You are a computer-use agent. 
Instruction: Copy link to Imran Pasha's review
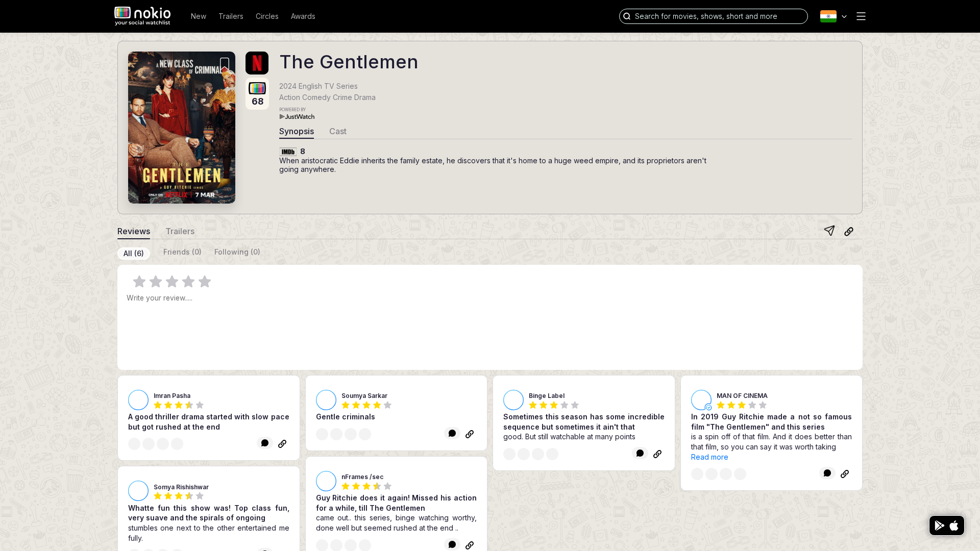[x=282, y=444]
